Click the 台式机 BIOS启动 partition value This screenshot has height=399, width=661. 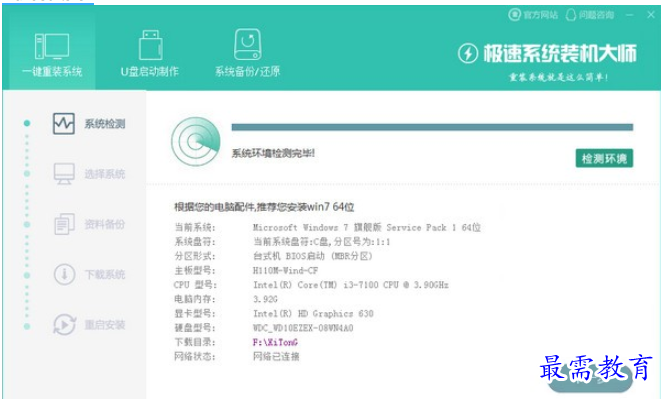pyautogui.click(x=312, y=256)
